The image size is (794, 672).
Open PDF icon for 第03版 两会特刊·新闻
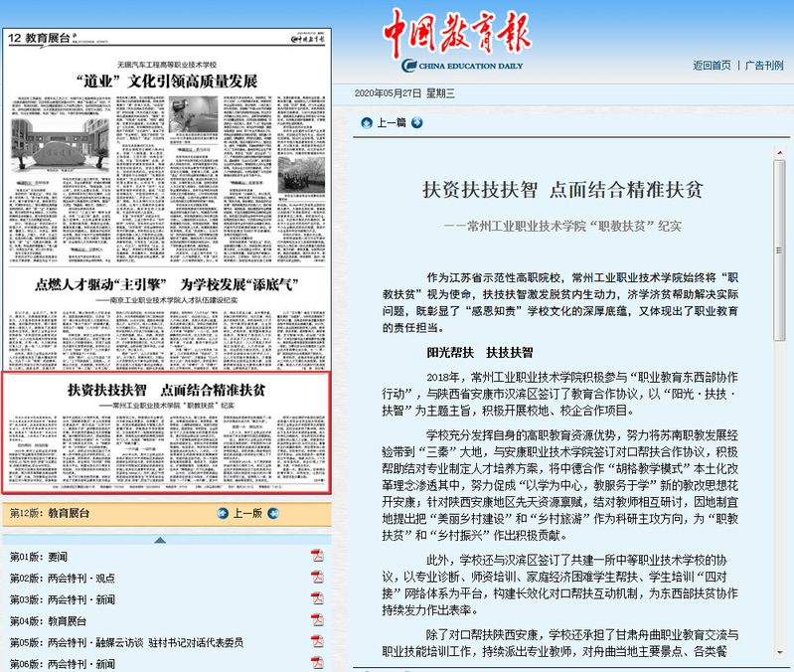tap(317, 599)
